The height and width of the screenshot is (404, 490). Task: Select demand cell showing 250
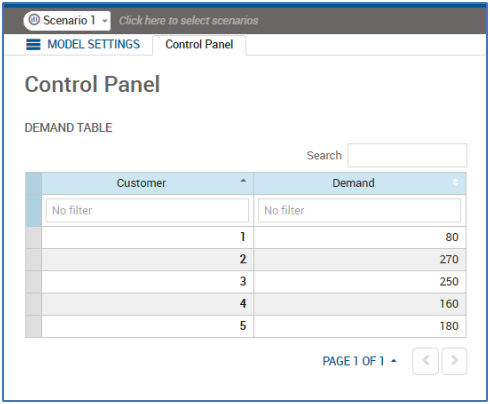[x=360, y=282]
